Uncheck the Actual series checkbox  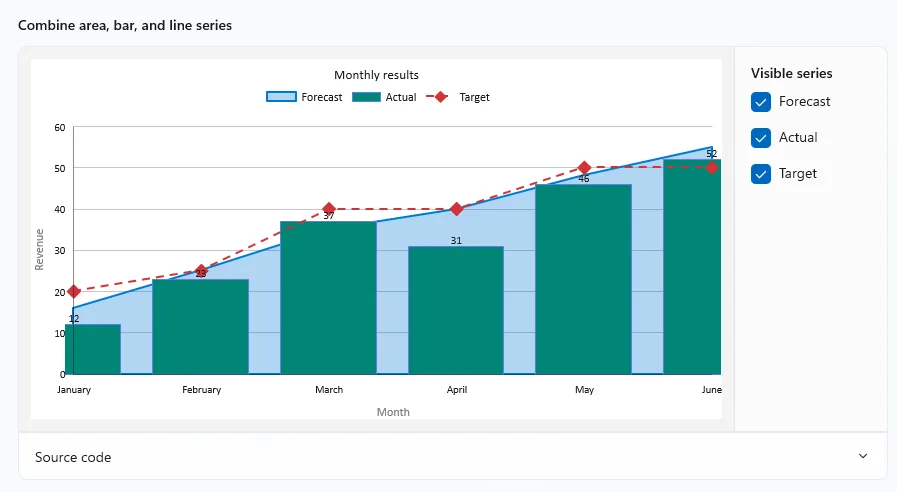[761, 138]
